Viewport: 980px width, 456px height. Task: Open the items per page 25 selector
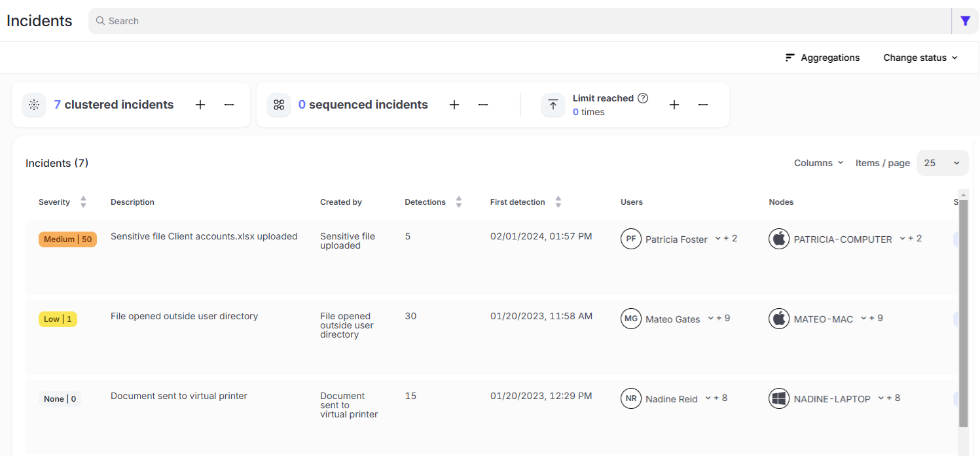point(942,163)
